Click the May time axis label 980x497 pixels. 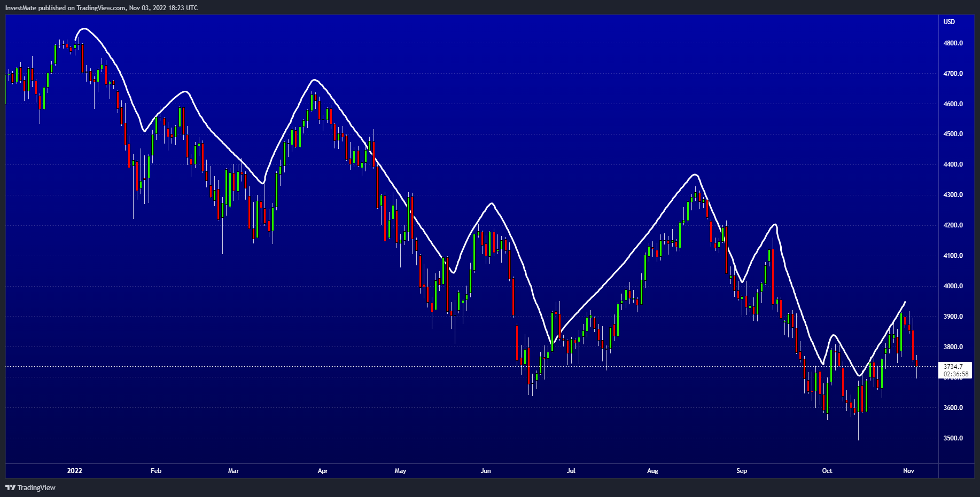(x=400, y=471)
